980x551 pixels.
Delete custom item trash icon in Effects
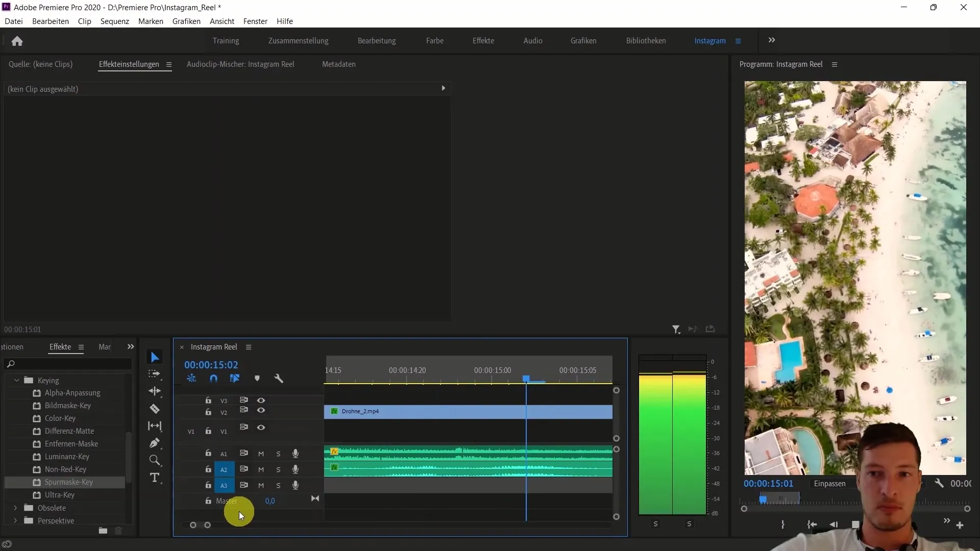(x=118, y=531)
